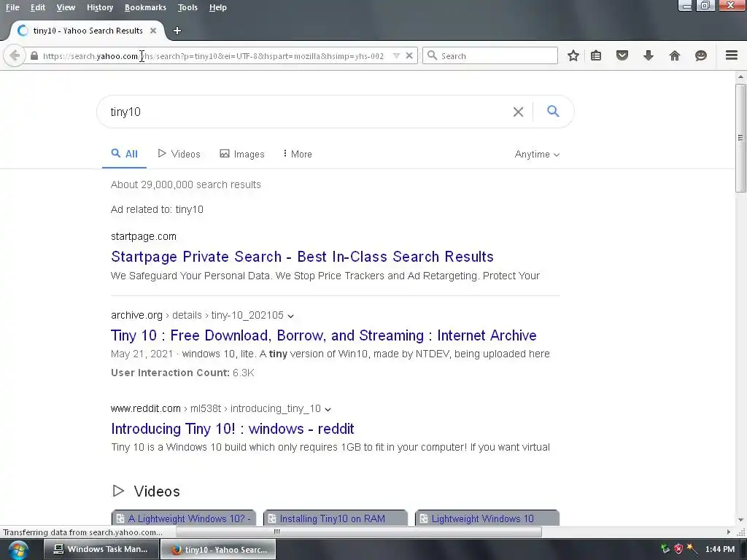The image size is (747, 560).
Task: Switch to the Videos results tab
Action: (x=179, y=154)
